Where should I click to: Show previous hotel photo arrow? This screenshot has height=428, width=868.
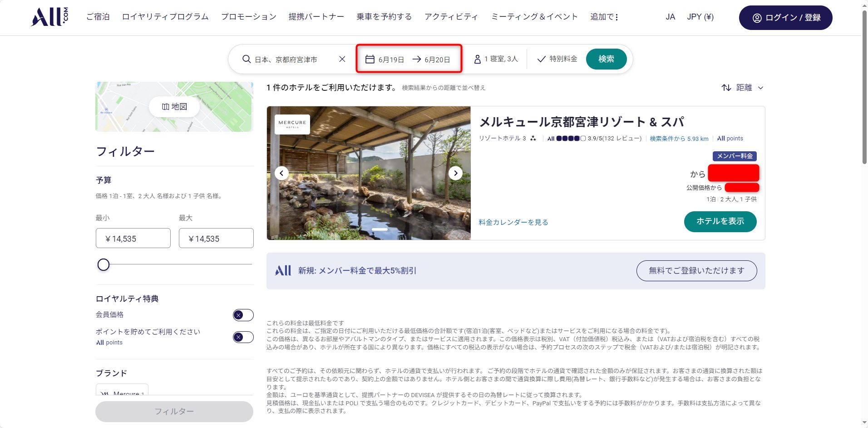tap(281, 173)
